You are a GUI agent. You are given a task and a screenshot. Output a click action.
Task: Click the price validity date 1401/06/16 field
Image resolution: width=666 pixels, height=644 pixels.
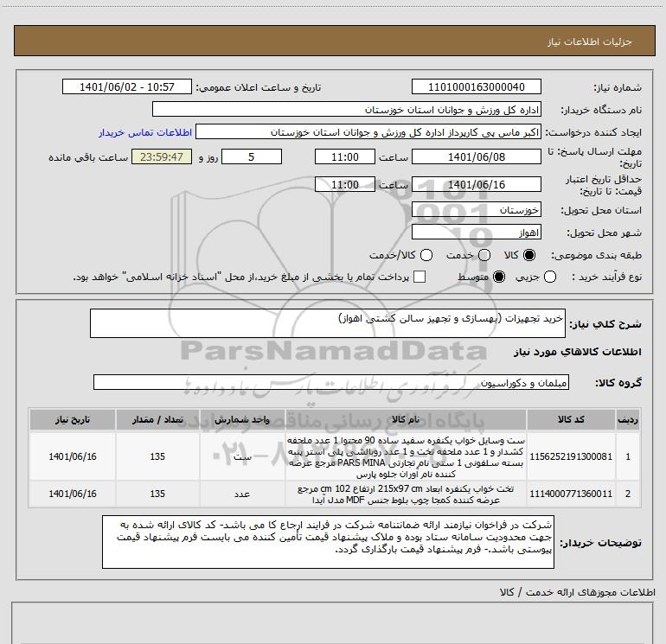pyautogui.click(x=476, y=184)
